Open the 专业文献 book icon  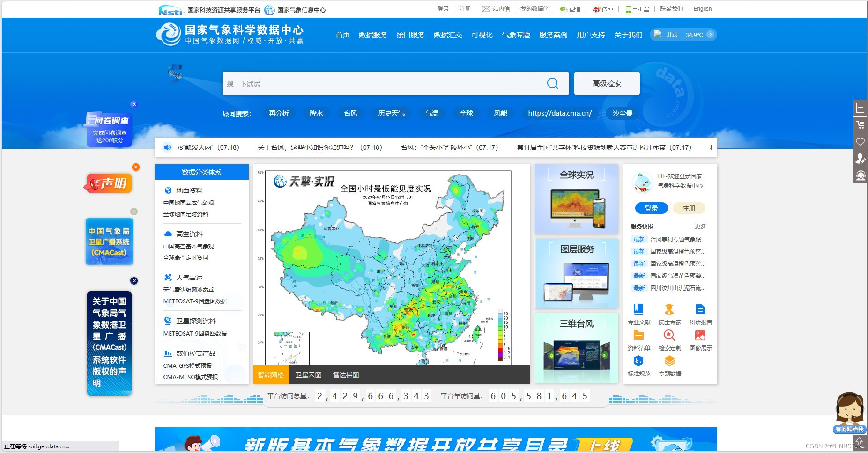[x=638, y=309]
